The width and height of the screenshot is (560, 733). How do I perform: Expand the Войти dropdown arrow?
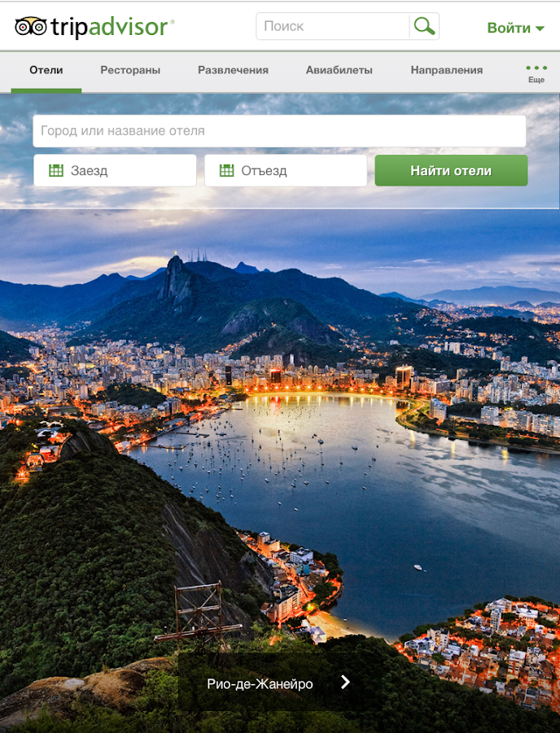(540, 29)
